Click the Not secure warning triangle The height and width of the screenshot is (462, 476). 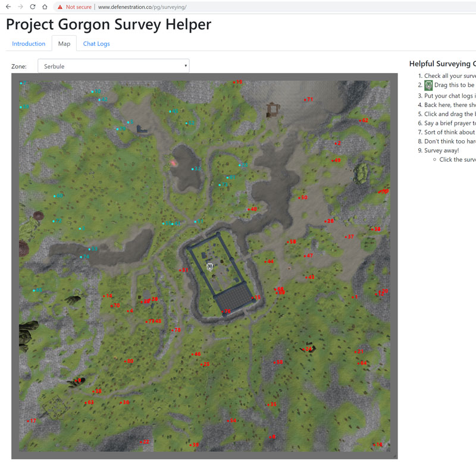click(60, 7)
